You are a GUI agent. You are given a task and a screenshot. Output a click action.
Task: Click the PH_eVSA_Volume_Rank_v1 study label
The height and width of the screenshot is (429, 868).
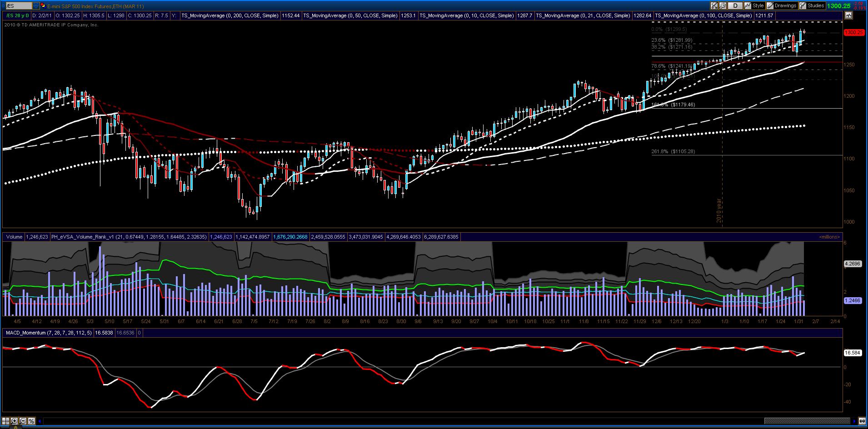(x=129, y=237)
